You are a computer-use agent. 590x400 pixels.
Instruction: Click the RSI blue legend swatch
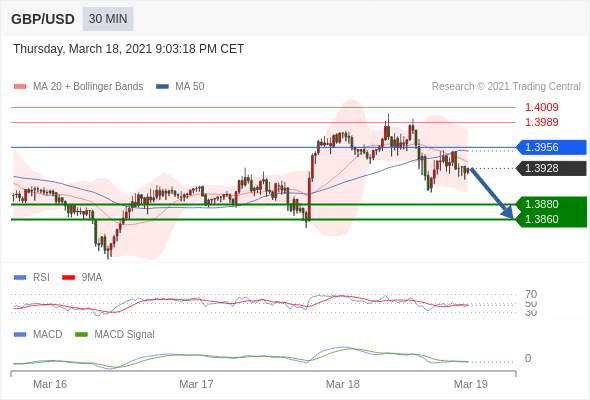pos(20,278)
